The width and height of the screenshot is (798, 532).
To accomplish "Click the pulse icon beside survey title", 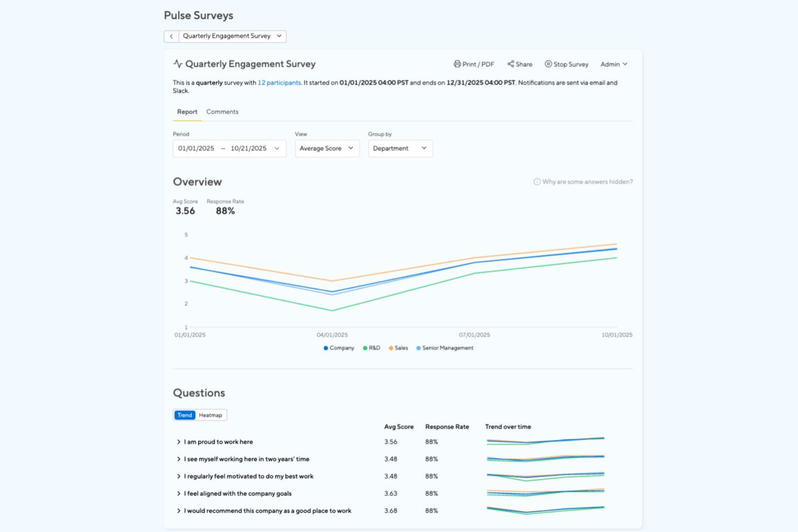I will pyautogui.click(x=178, y=64).
